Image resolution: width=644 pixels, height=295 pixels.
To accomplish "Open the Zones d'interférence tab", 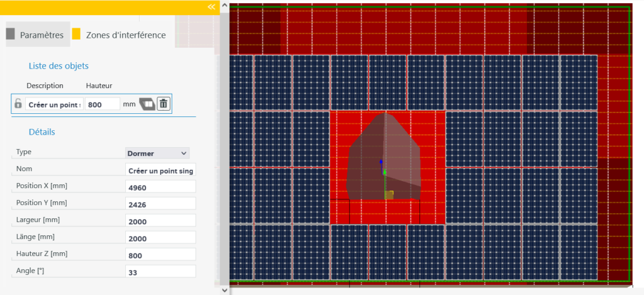I will tap(126, 35).
